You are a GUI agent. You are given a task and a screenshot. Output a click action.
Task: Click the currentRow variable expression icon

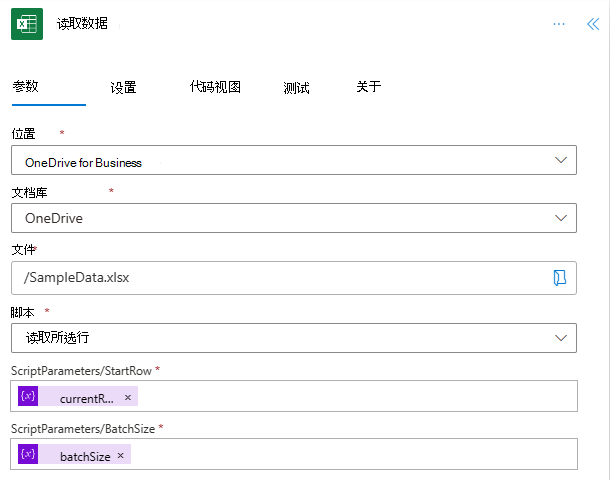coord(28,397)
